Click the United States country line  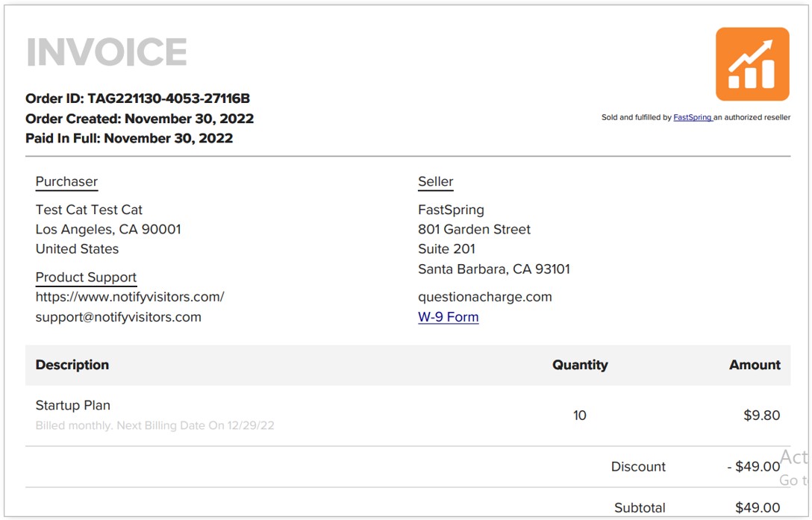coord(77,249)
